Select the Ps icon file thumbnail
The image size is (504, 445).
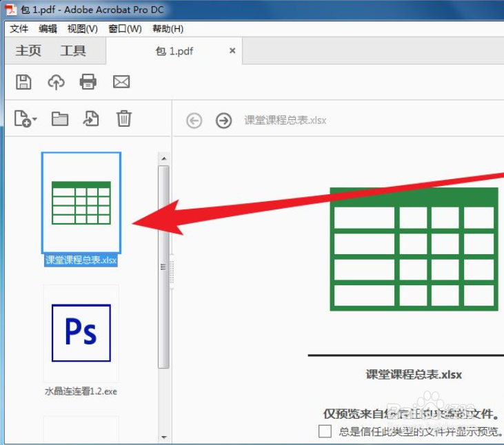coord(81,333)
